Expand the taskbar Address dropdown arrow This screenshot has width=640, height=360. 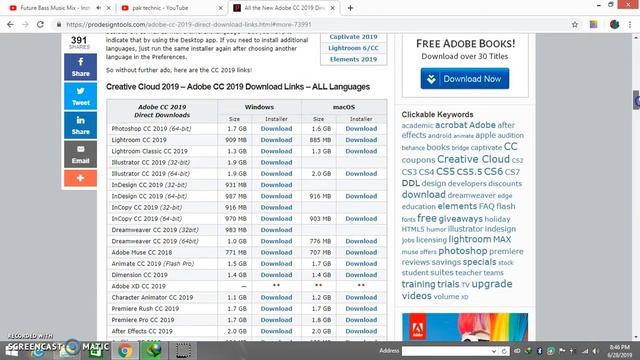click(494, 351)
